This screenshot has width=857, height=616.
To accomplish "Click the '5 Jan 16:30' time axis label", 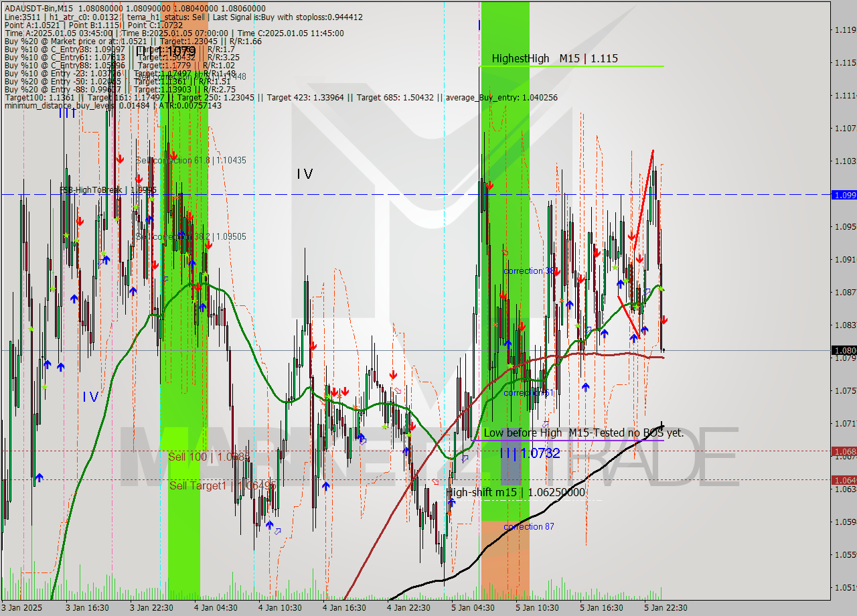I will point(601,608).
